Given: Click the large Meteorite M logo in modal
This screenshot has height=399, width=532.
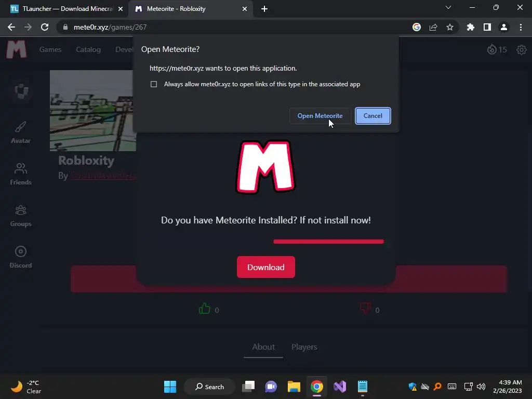Looking at the screenshot, I should (x=265, y=167).
